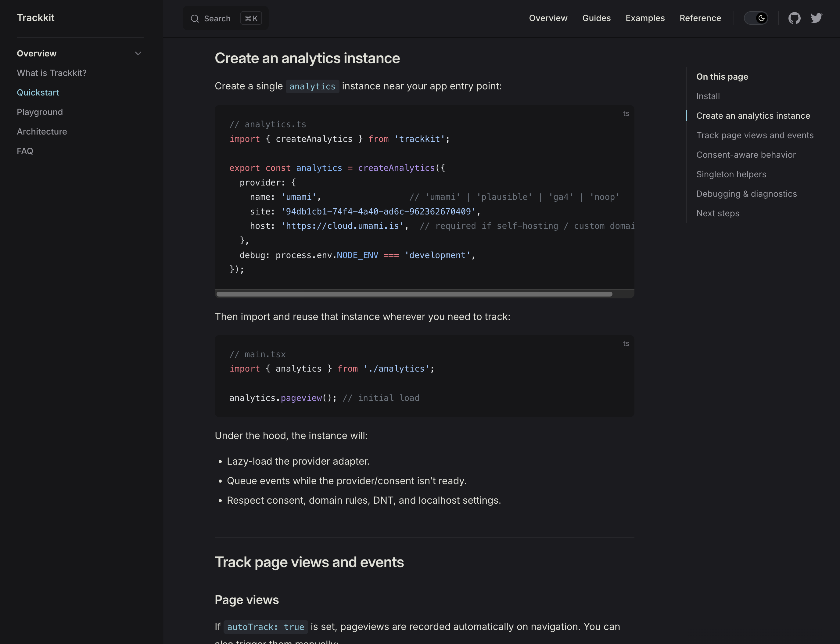This screenshot has width=840, height=644.
Task: Open the Examples navigation item
Action: click(x=645, y=18)
